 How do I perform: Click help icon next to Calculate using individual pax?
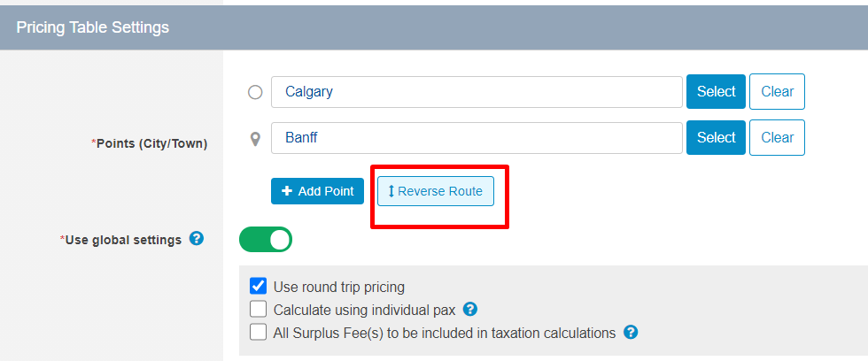click(x=470, y=309)
